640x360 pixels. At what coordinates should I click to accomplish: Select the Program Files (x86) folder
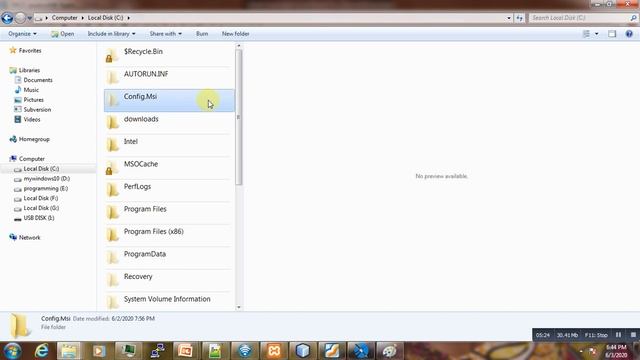[169, 235]
